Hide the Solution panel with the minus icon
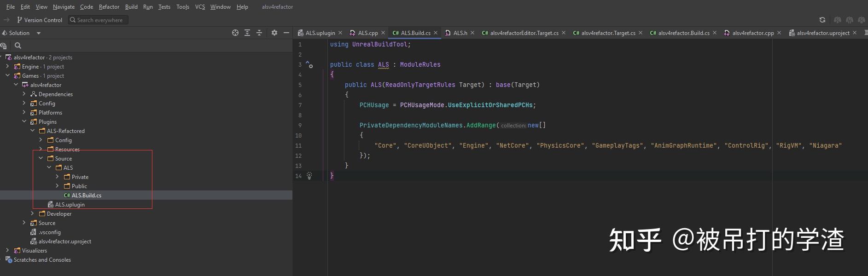This screenshot has height=276, width=868. (286, 33)
